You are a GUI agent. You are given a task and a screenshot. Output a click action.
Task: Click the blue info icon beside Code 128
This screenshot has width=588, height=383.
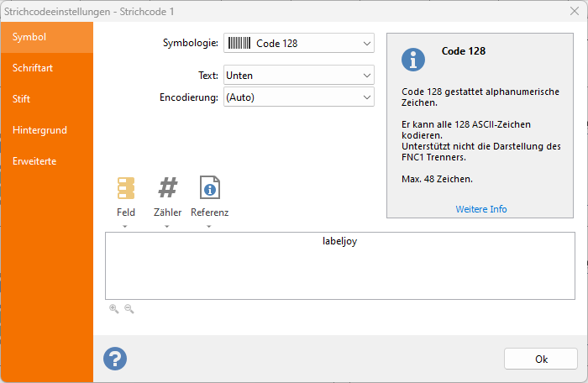click(x=413, y=60)
